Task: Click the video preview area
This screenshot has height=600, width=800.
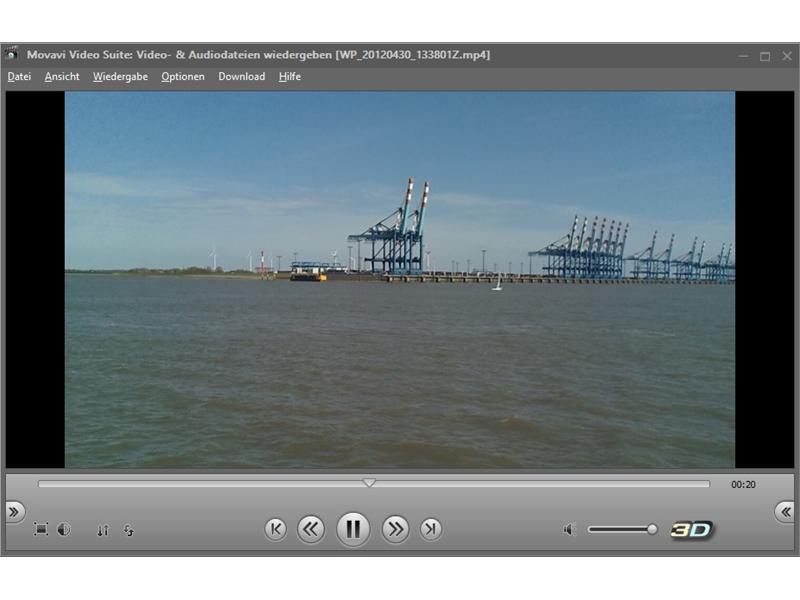Action: [400, 280]
